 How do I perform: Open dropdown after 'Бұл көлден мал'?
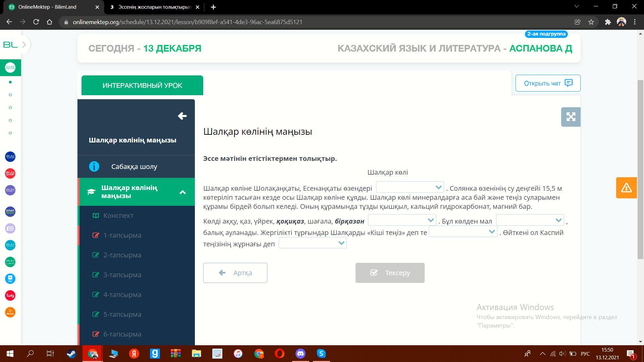[530, 220]
